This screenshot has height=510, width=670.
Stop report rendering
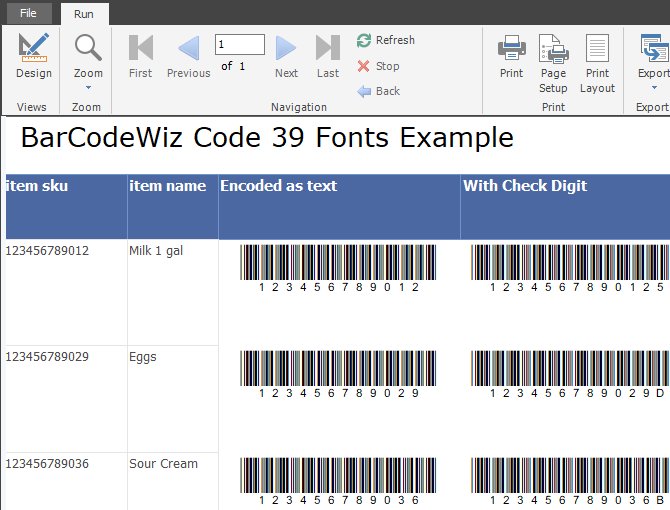[x=379, y=66]
